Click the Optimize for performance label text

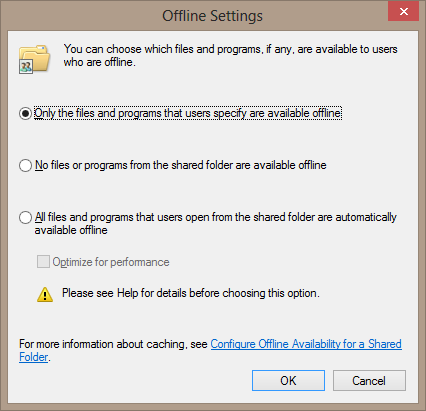pos(111,262)
